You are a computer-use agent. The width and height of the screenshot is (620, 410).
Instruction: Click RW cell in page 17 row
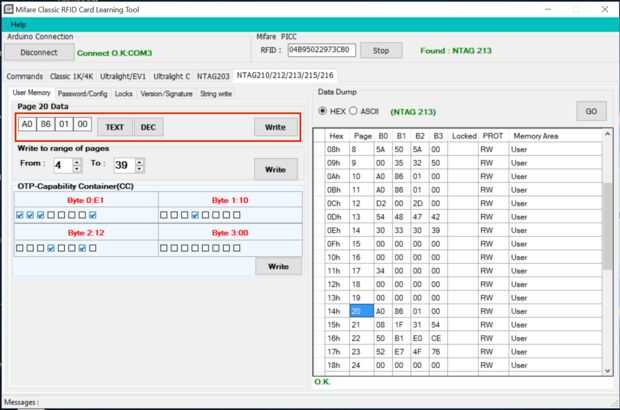[x=493, y=271]
